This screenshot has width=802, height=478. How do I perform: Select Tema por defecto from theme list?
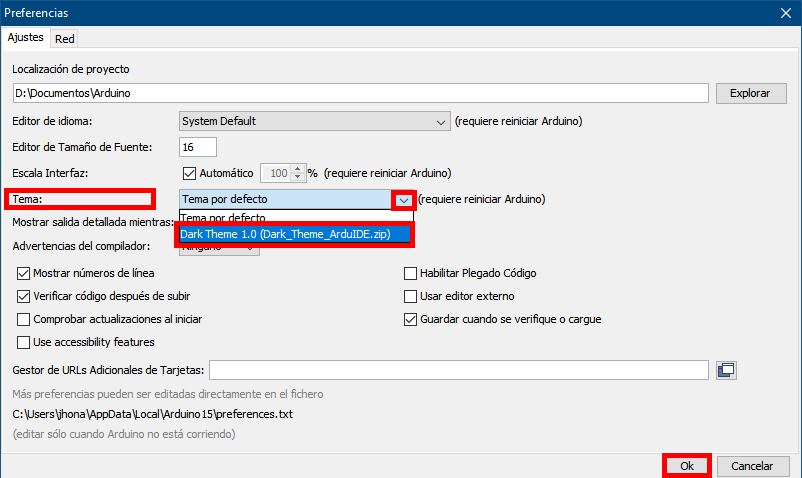[296, 217]
